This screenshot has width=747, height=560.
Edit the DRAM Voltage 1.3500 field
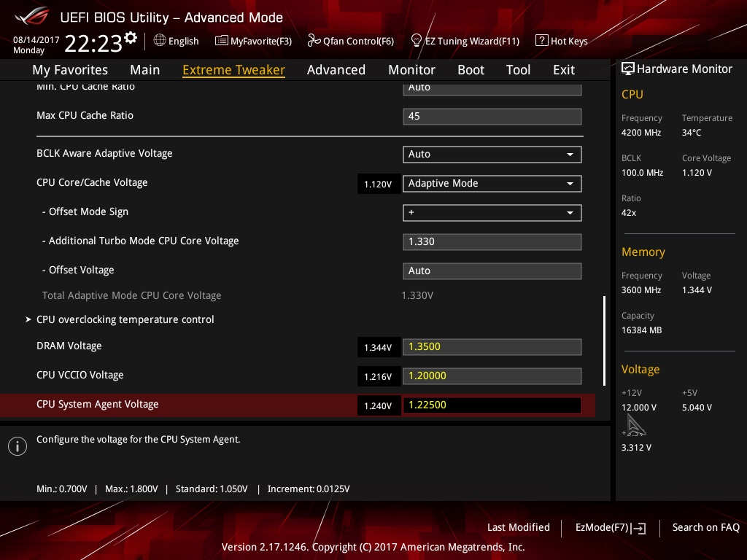[x=492, y=346]
